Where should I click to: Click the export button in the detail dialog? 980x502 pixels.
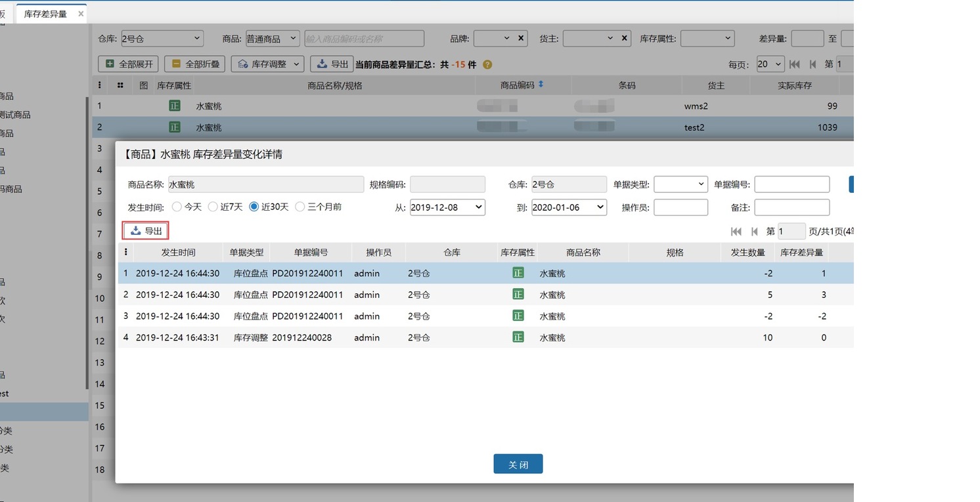[x=146, y=230]
